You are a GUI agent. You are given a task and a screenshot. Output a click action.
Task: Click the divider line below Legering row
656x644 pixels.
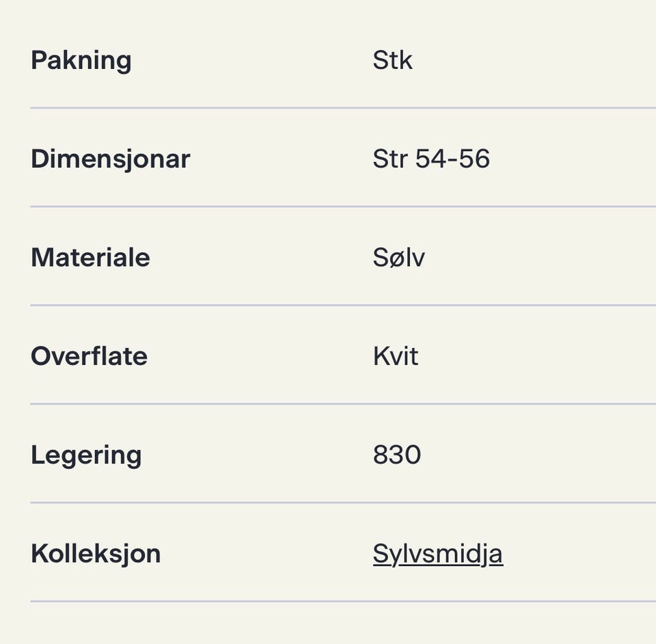coord(343,502)
